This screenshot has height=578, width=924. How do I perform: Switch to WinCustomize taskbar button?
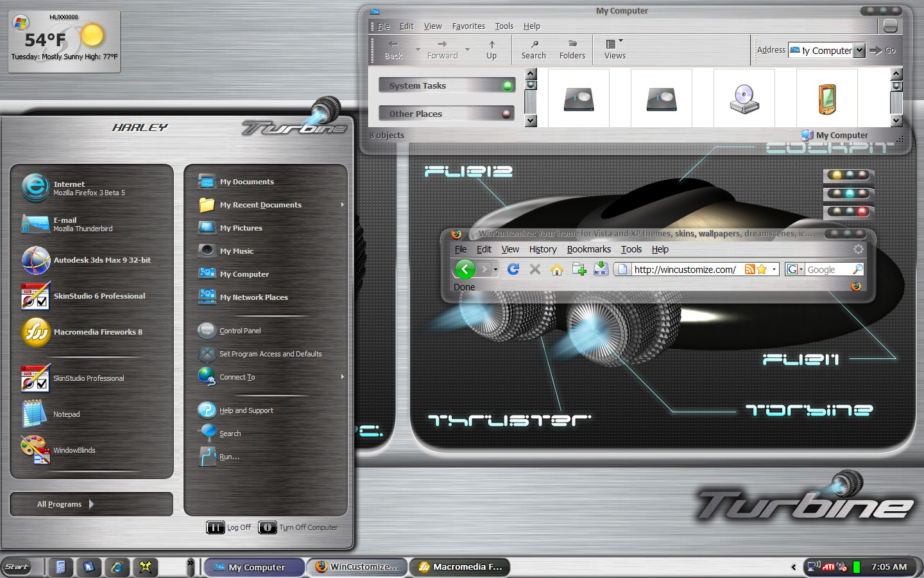(357, 566)
